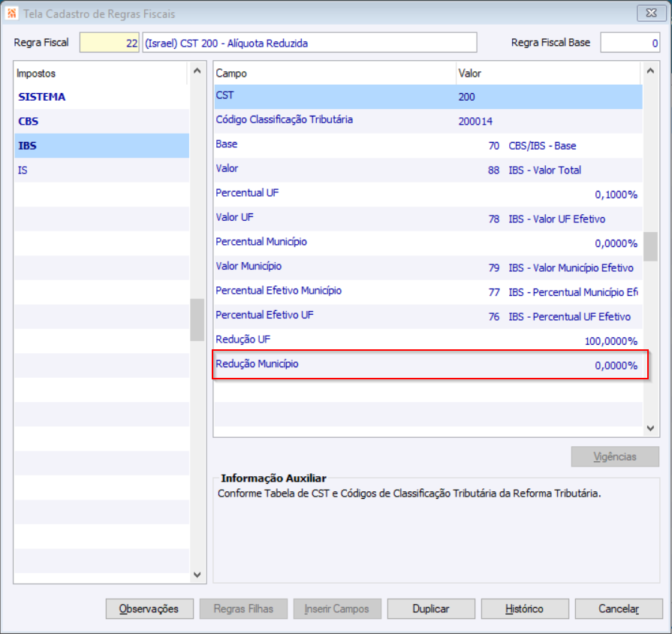
Task: Click CST value 200
Action: coord(467,97)
